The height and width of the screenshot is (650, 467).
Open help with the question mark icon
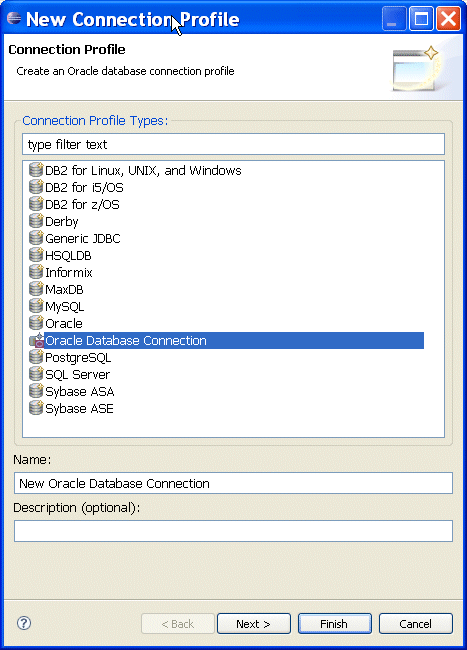tap(24, 623)
